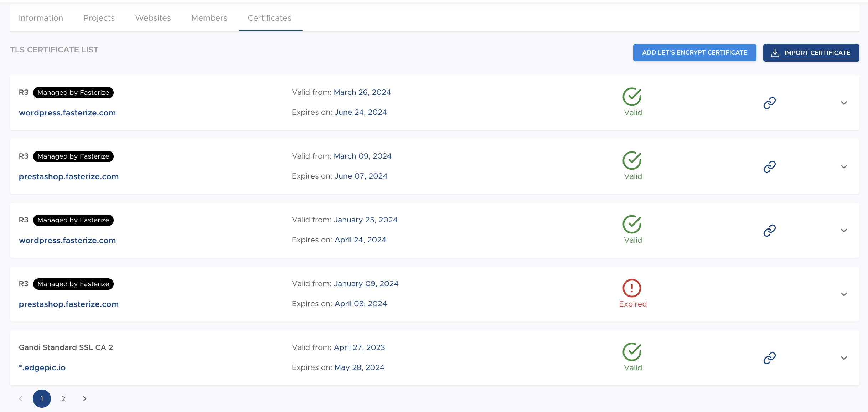The height and width of the screenshot is (412, 868).
Task: Click link icon for March 09 prestashop certificate
Action: tap(769, 167)
